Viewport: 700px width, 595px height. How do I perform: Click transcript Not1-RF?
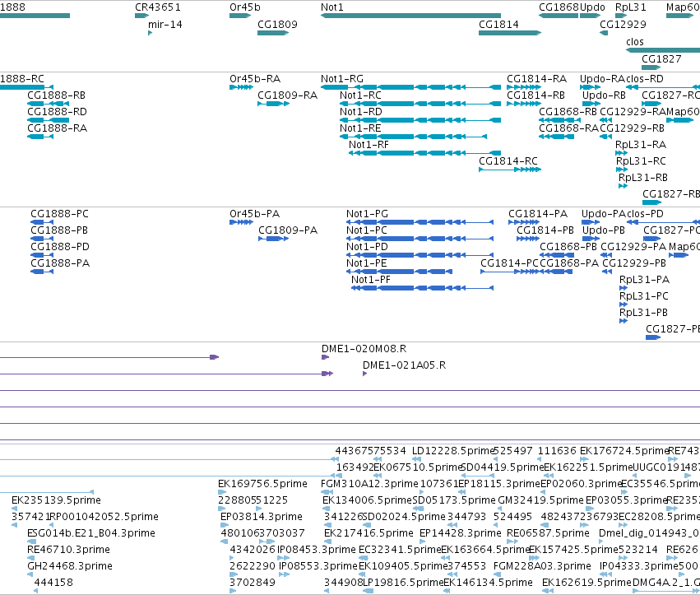(424, 153)
